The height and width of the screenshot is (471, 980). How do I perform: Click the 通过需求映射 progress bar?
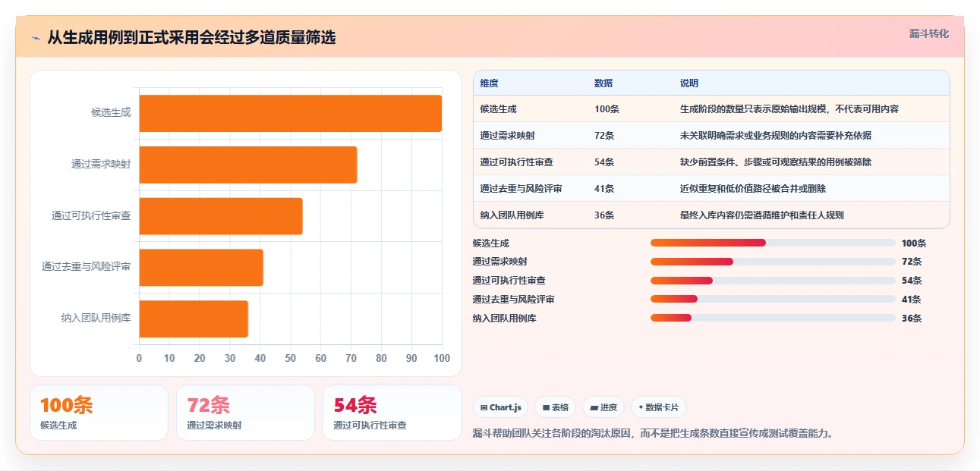click(x=773, y=262)
